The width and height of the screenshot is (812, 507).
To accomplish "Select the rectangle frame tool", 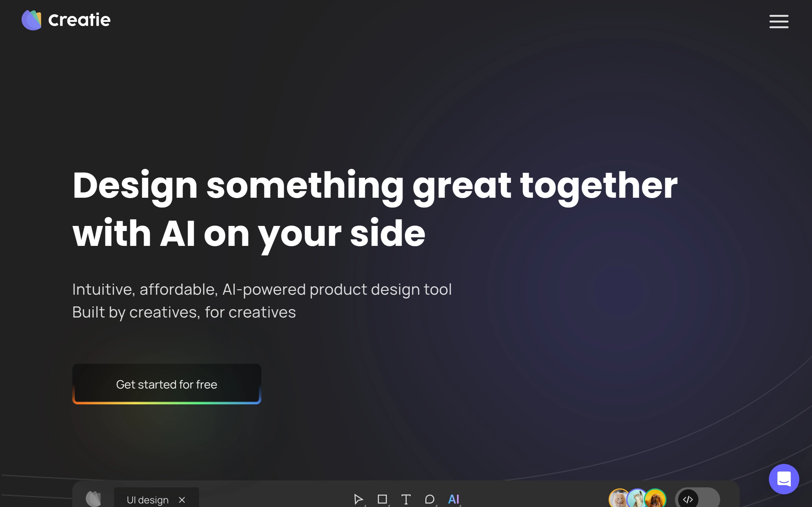I will pos(382,499).
